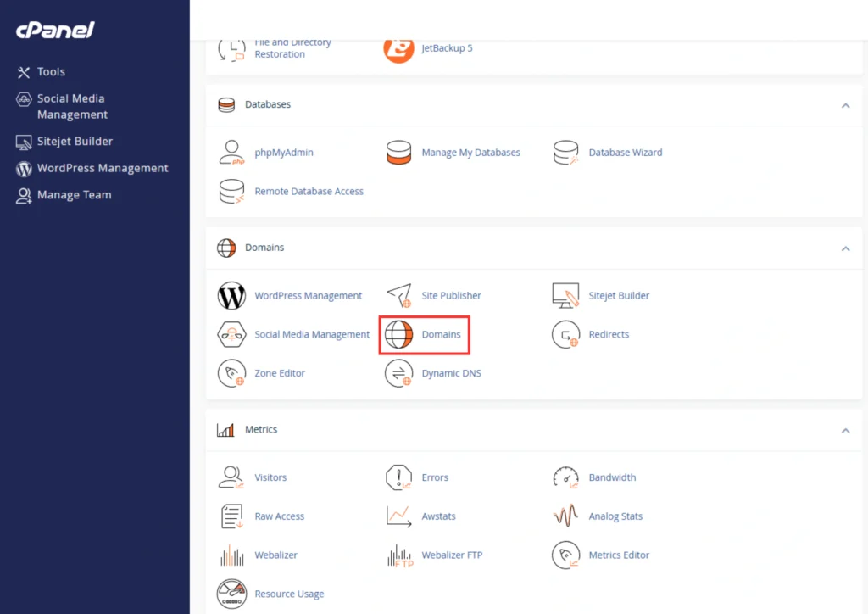Open the Webalizer FTP link

(x=452, y=555)
